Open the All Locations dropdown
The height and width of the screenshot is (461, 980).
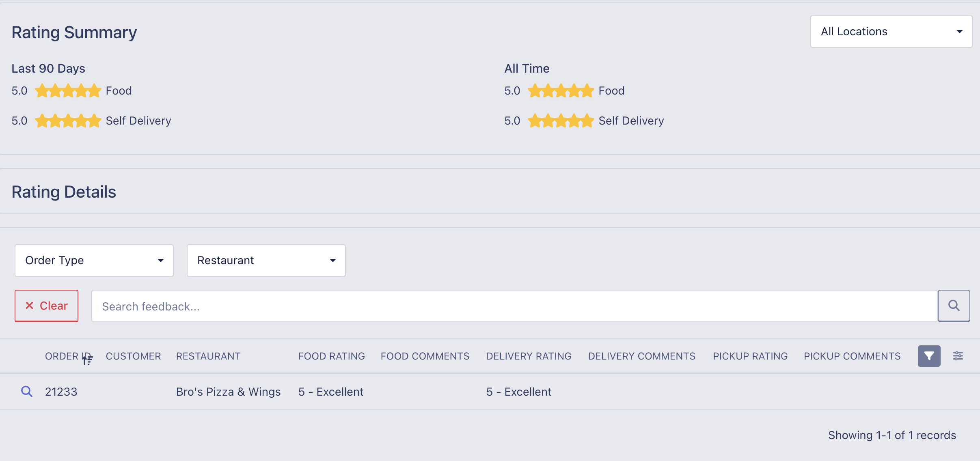point(891,32)
